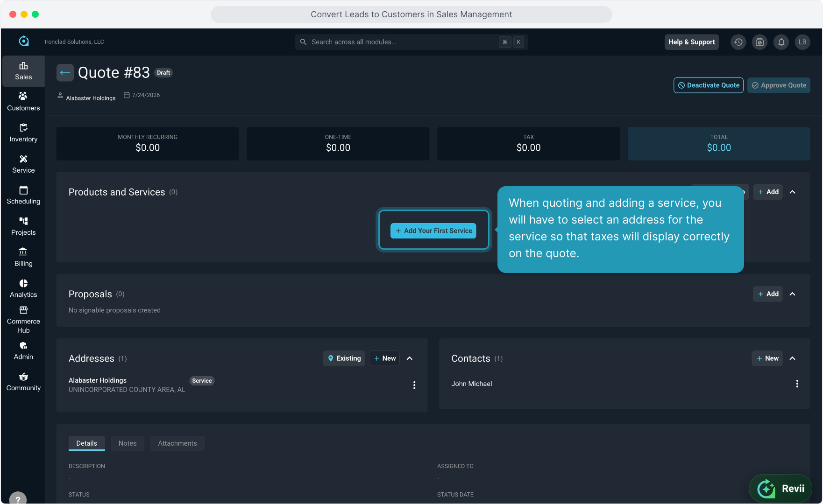Open the question mark help bubble
The height and width of the screenshot is (504, 823).
click(18, 498)
